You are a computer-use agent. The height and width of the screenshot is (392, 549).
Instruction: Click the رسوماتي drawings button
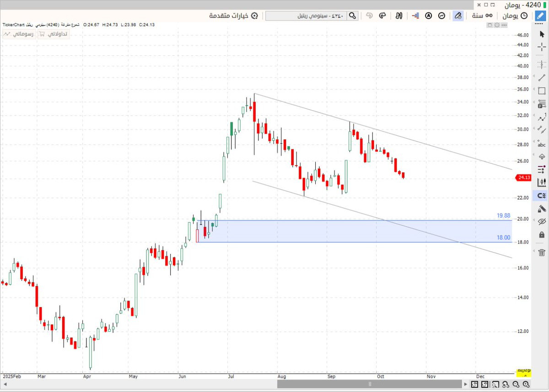pyautogui.click(x=20, y=34)
